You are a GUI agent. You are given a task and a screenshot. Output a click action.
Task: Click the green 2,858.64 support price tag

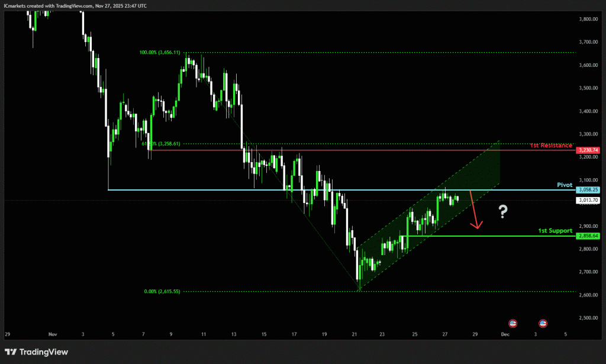pos(589,236)
